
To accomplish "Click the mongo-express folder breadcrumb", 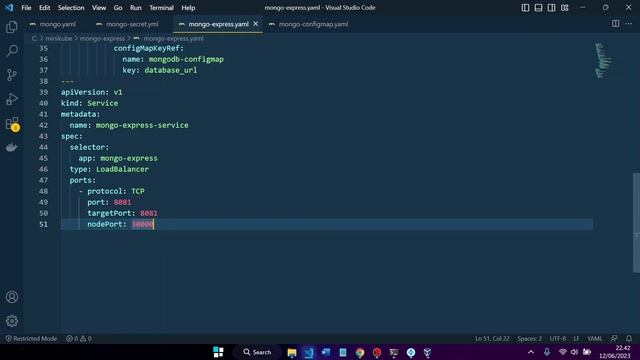I will point(102,38).
